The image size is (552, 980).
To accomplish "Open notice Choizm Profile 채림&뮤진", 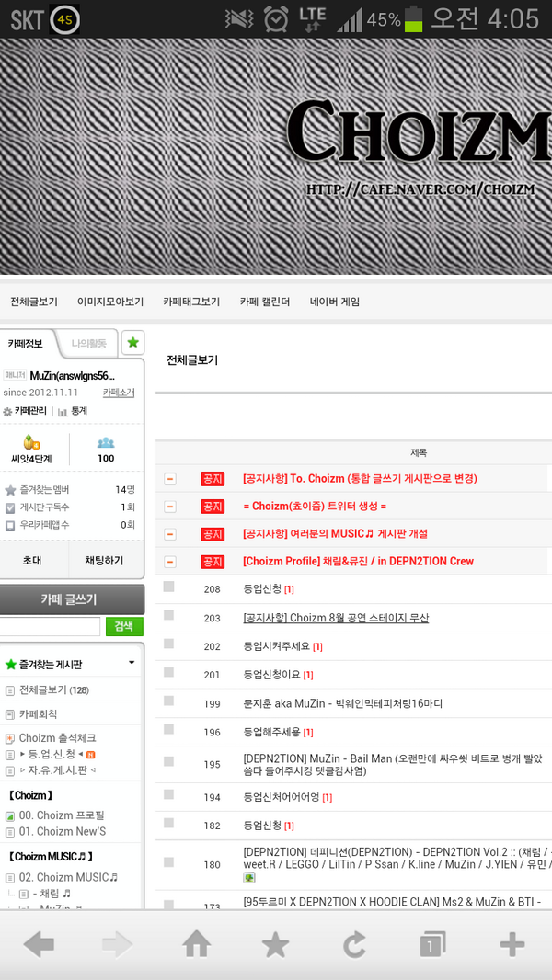I will pos(358,562).
